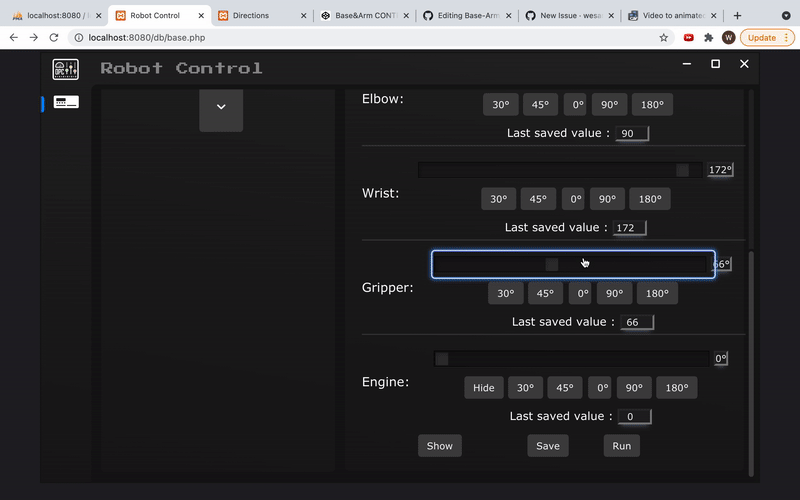The image size is (800, 500).
Task: Click Wrist last saved value field
Action: 630,228
